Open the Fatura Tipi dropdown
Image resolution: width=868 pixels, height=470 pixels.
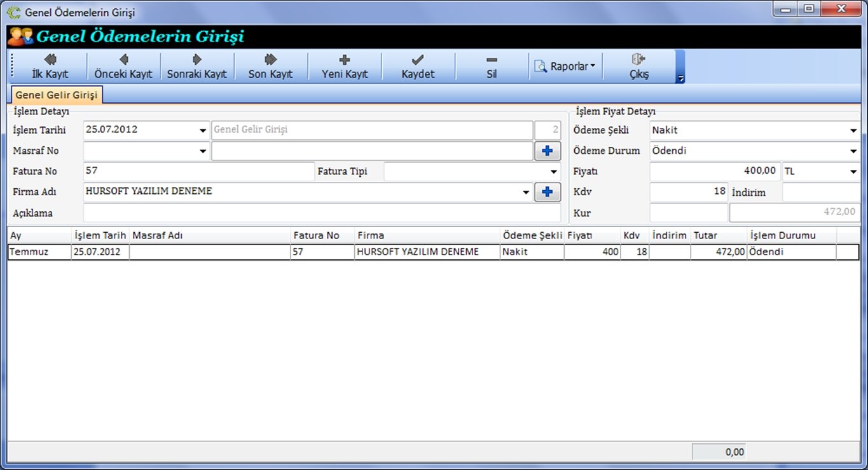pos(554,172)
